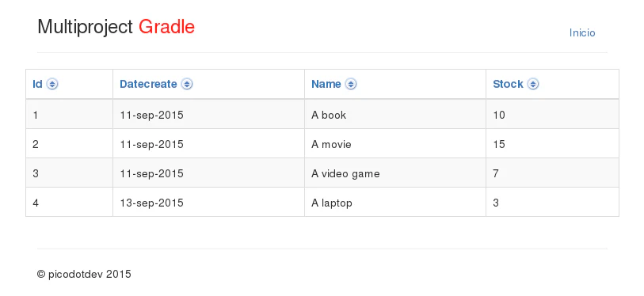Sort by the Datecreate header text

tap(148, 84)
